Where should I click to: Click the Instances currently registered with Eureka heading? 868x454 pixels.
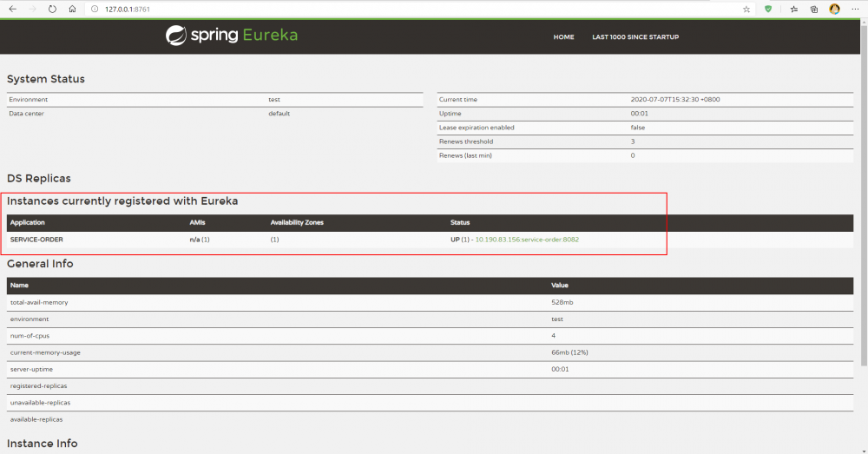[x=122, y=201]
